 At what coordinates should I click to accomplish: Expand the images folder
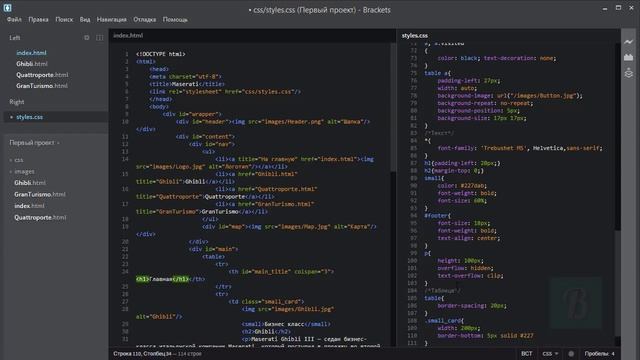(24, 171)
